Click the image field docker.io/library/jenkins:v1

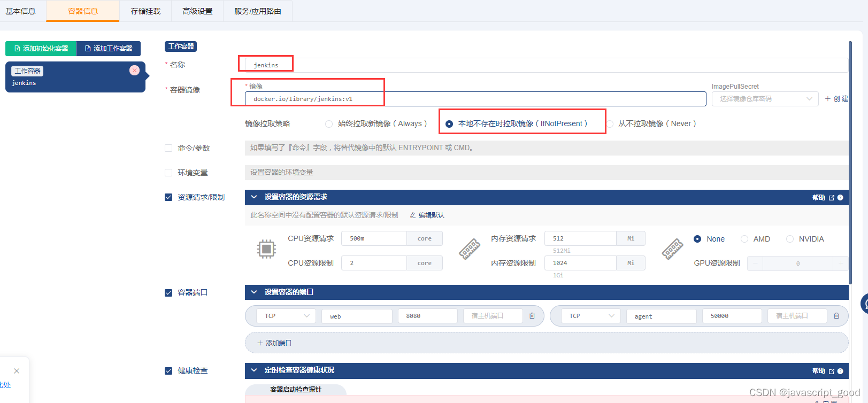click(x=475, y=99)
